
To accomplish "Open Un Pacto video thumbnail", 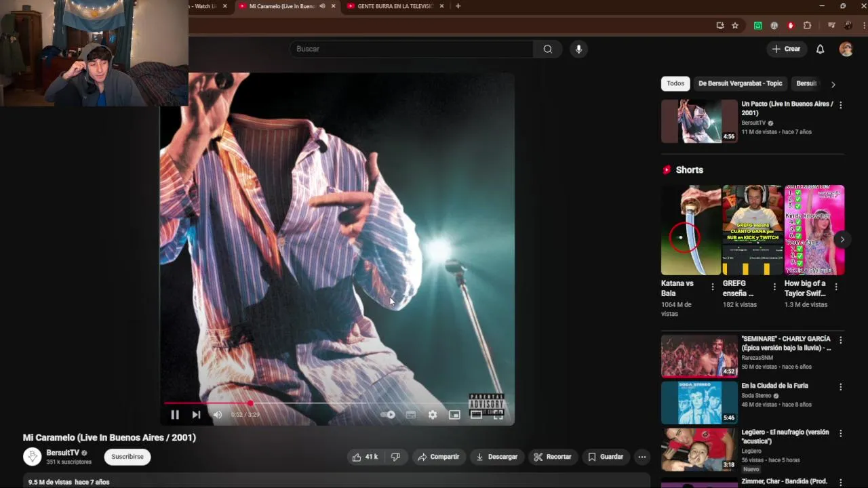I will coord(699,121).
